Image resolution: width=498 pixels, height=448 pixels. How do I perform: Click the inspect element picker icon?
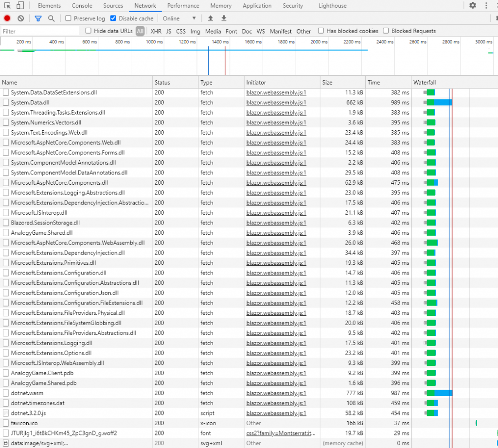7,6
